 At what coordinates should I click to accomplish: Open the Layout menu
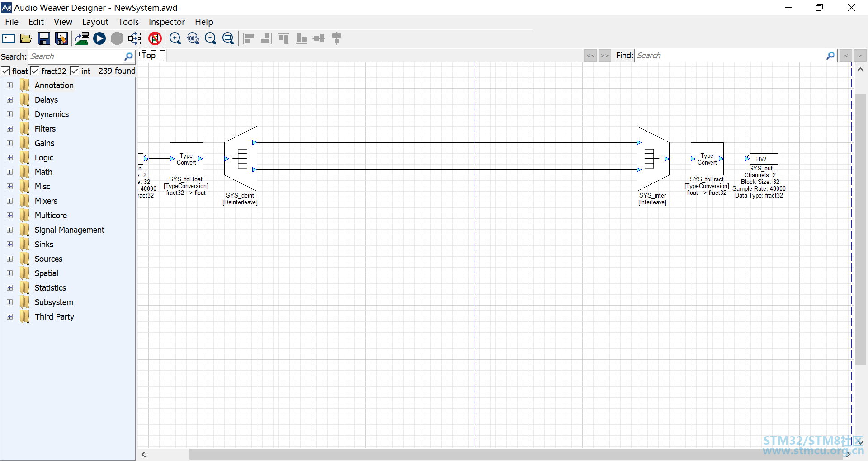[x=95, y=22]
